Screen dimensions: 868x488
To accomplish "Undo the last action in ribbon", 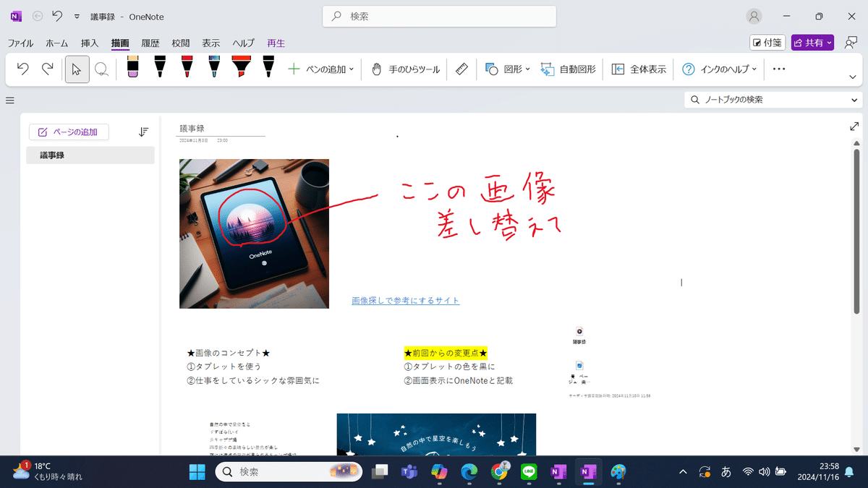I will tap(22, 69).
